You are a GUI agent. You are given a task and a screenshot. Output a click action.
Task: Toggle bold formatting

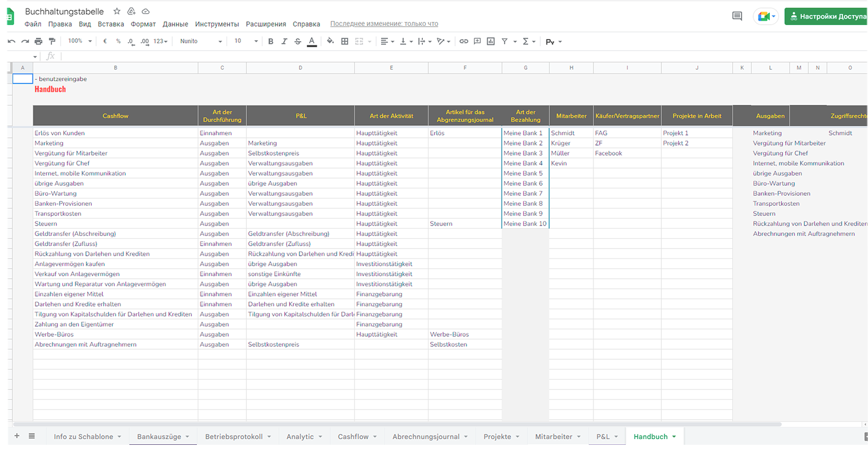point(270,41)
